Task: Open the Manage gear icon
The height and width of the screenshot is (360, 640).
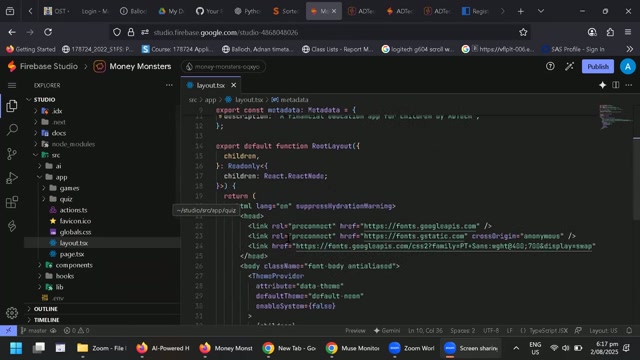Action: [12, 313]
